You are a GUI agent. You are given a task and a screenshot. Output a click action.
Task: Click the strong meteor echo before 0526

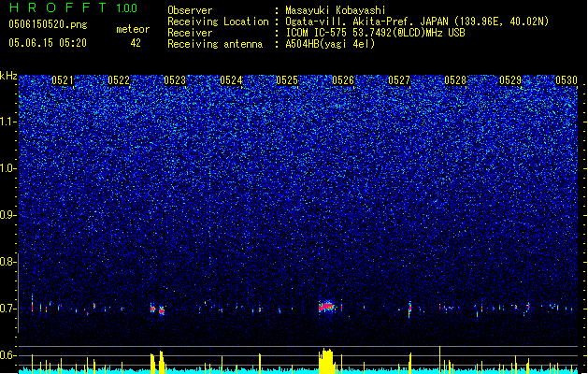pyautogui.click(x=327, y=307)
